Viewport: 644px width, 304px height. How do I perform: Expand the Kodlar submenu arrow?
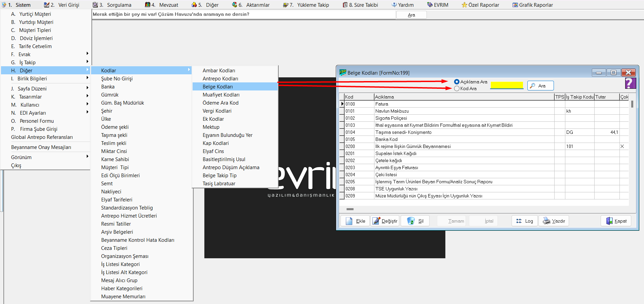click(189, 70)
